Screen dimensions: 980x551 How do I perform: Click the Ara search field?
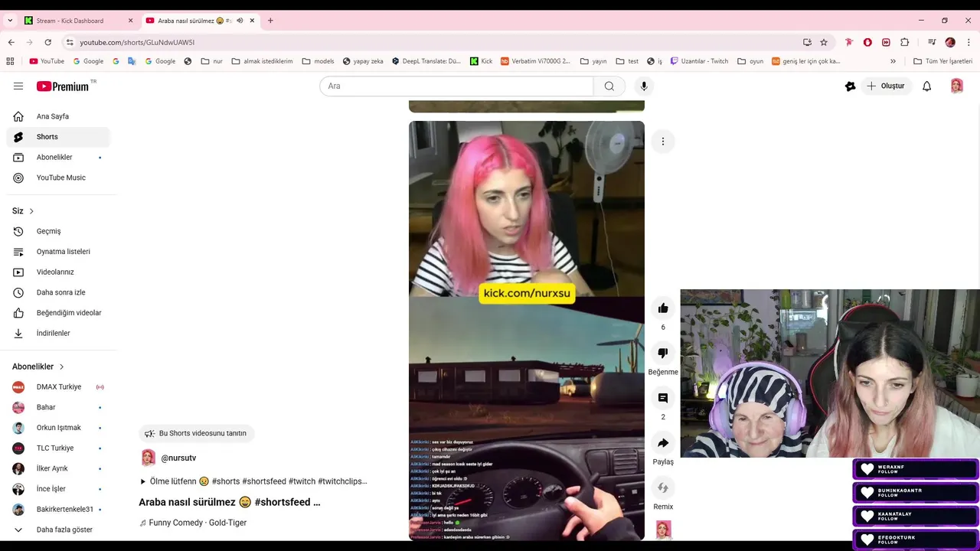tap(456, 86)
